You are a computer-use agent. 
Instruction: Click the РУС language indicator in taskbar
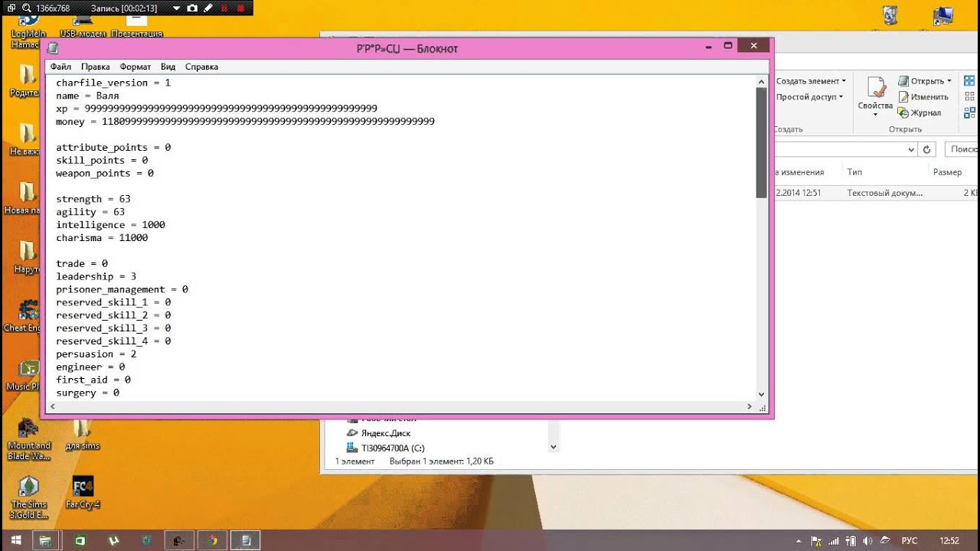(x=910, y=541)
